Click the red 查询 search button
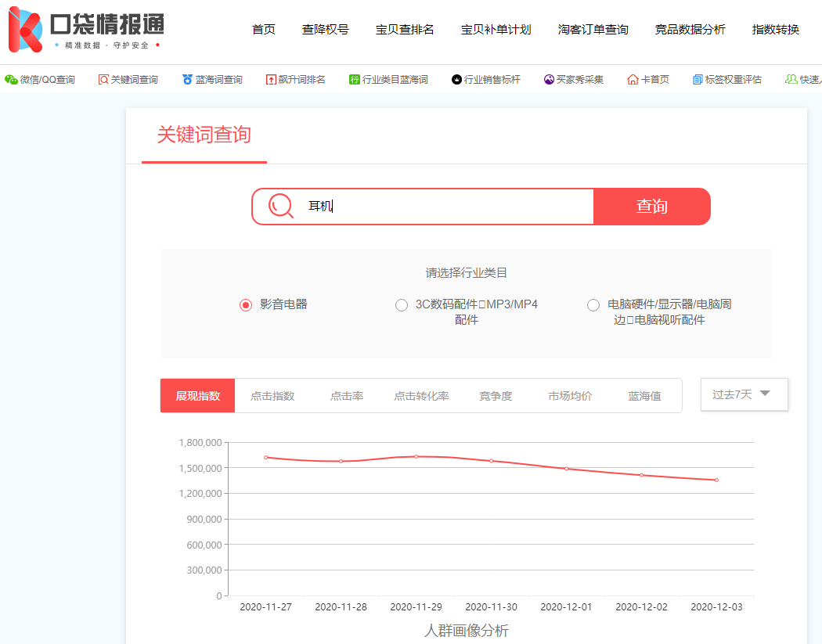 (x=651, y=207)
